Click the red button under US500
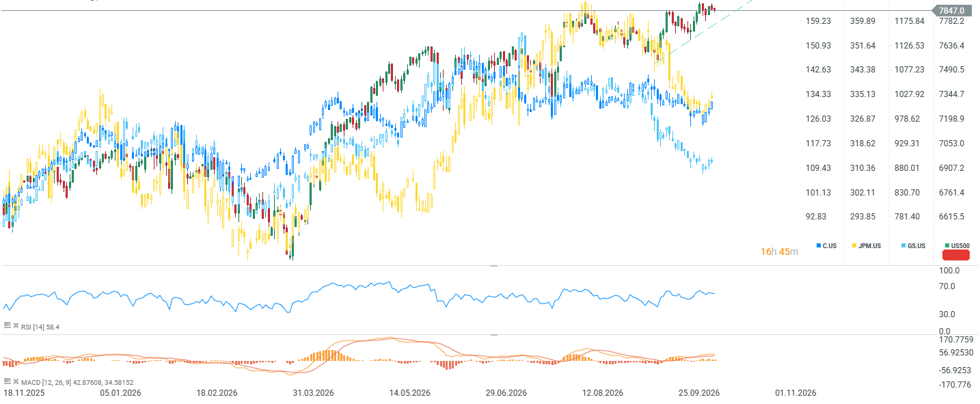980x404 pixels. [957, 256]
